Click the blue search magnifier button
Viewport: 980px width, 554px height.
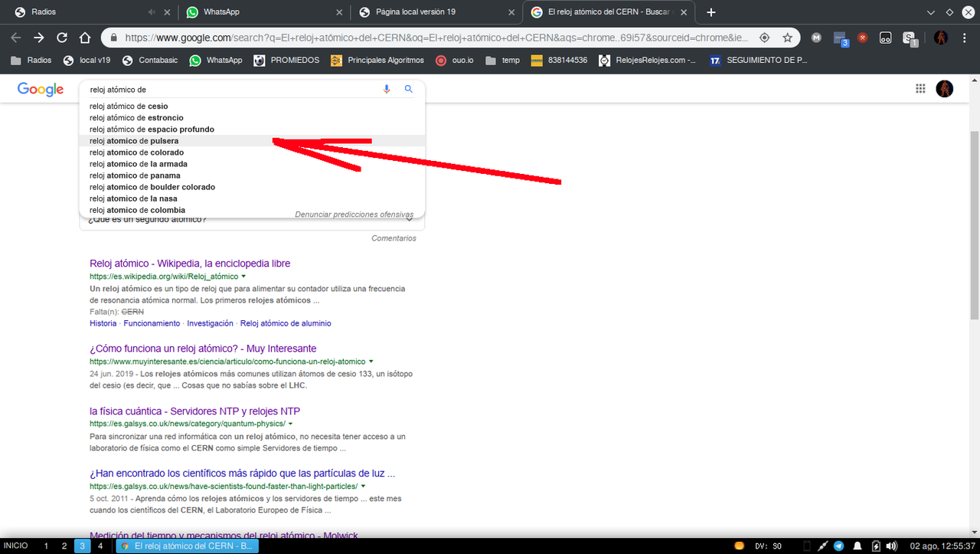[409, 89]
